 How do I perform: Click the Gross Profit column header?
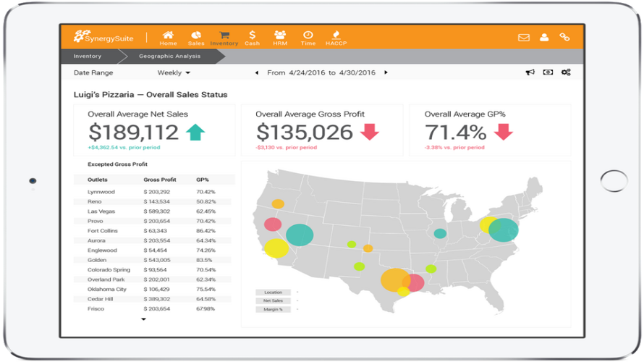coord(160,180)
